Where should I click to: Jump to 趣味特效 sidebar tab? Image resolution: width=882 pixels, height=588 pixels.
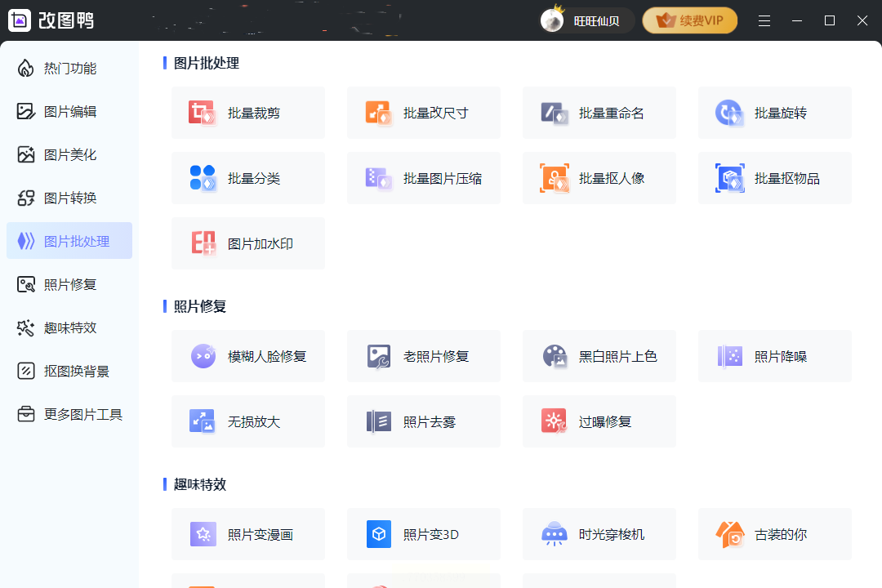point(69,327)
